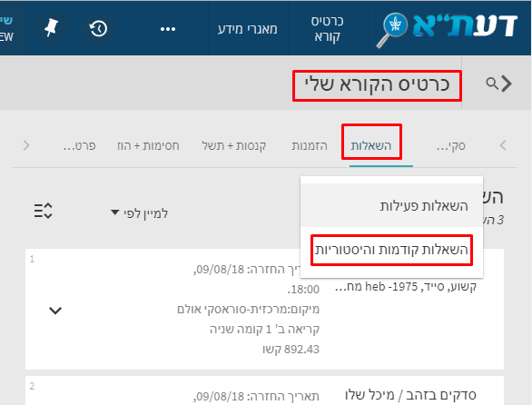Image resolution: width=532 pixels, height=405 pixels.
Task: Open the סדקים בזהב / מיכל שלו title
Action: click(411, 395)
